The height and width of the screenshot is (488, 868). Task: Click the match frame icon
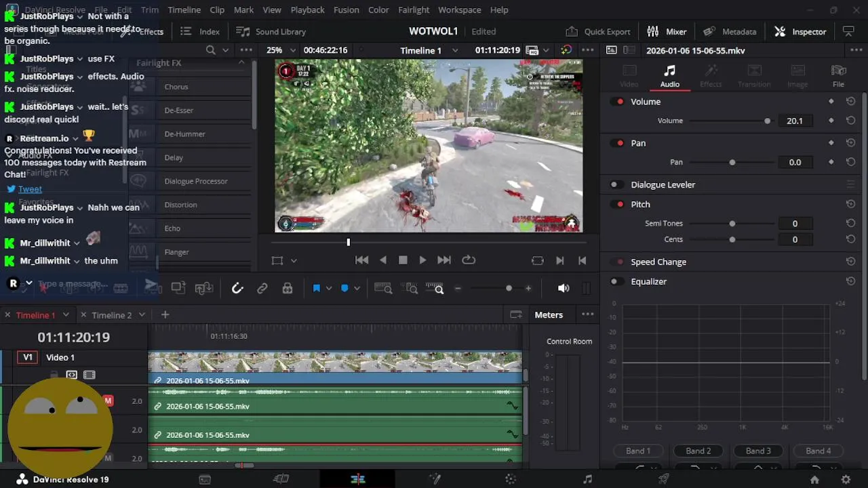tap(538, 260)
